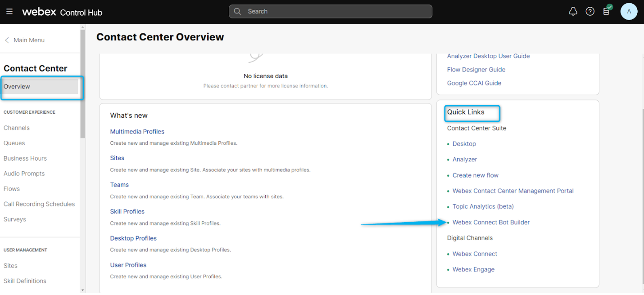Go to Audio Prompts section

[x=24, y=174]
